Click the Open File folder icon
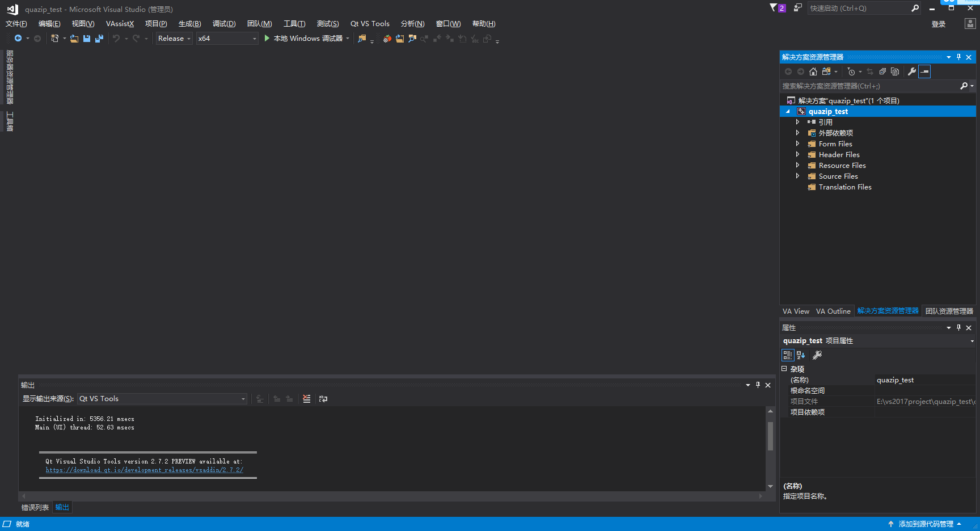The height and width of the screenshot is (531, 980). (x=74, y=39)
